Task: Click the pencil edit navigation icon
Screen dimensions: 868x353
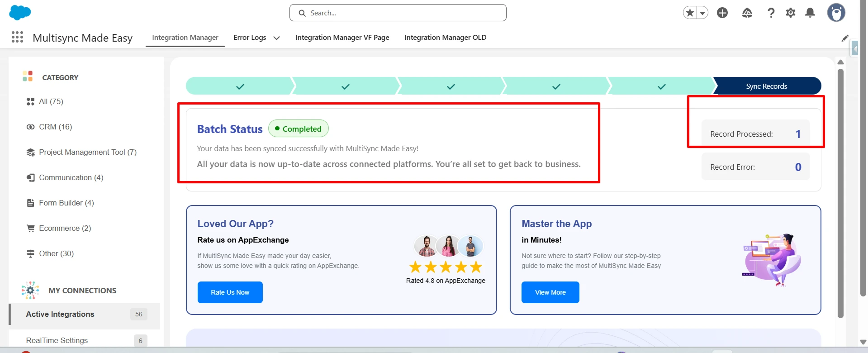Action: pyautogui.click(x=845, y=38)
